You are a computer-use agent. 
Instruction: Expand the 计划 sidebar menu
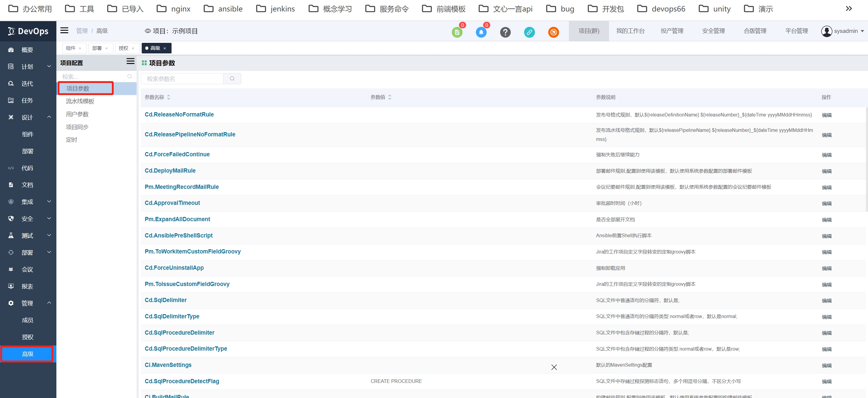28,66
